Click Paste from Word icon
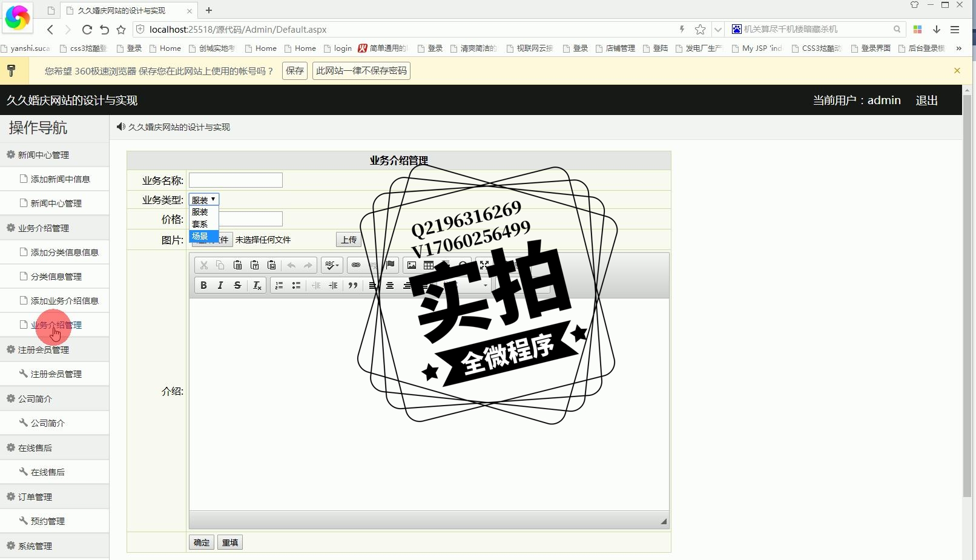976x560 pixels. coord(272,265)
